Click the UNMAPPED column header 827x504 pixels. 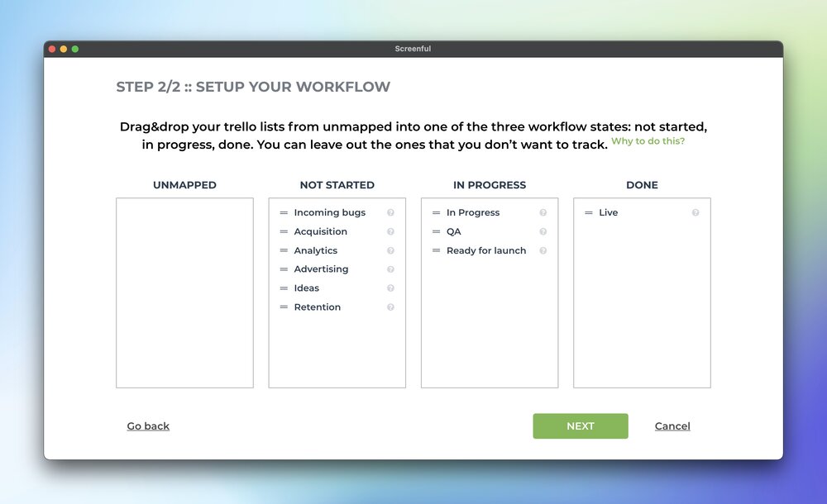click(x=184, y=185)
